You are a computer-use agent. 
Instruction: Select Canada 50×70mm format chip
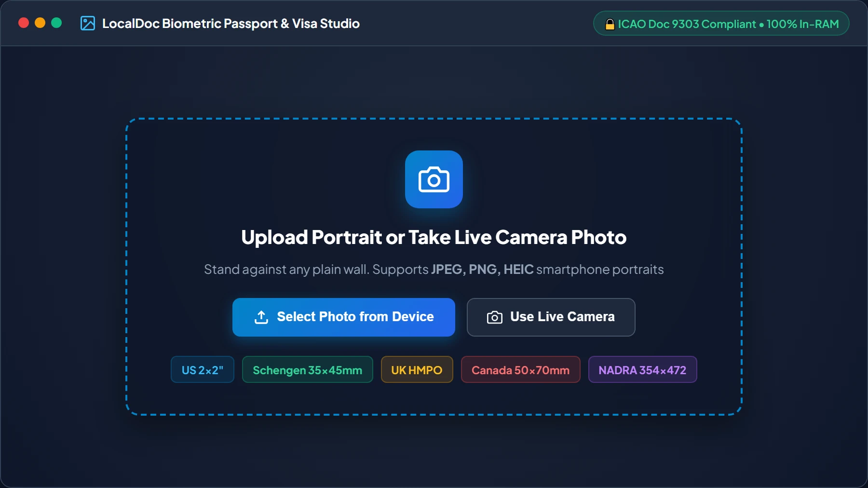[521, 370]
